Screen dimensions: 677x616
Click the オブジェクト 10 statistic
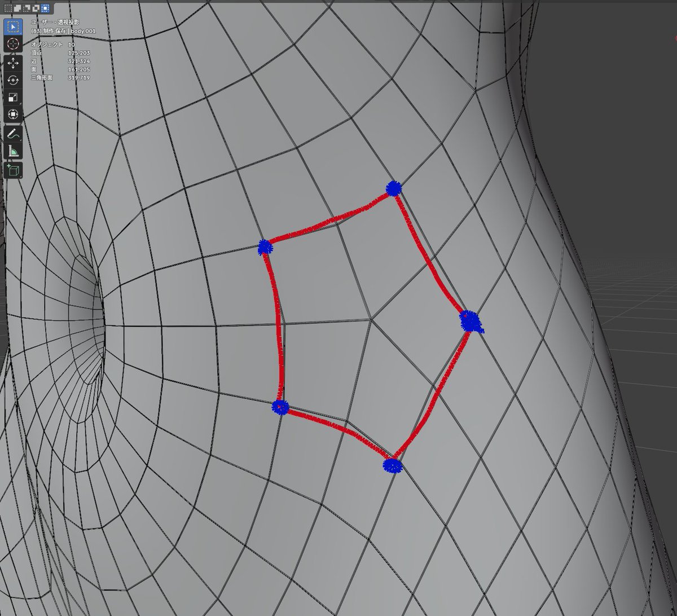click(x=53, y=44)
